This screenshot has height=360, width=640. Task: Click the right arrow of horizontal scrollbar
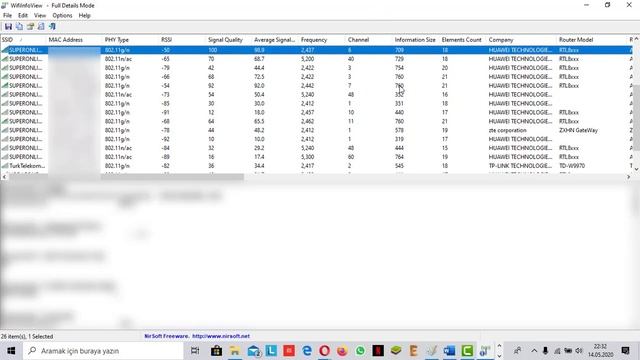pyautogui.click(x=628, y=177)
